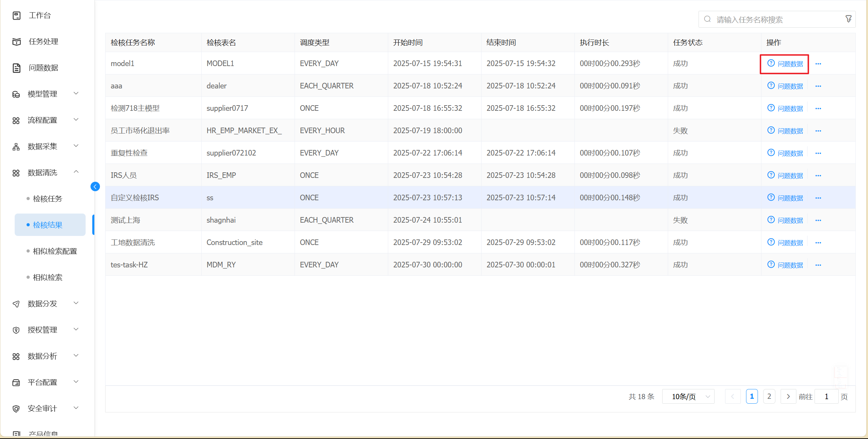The height and width of the screenshot is (439, 868).
Task: Click the question icon in the IRS人员 row
Action: (x=771, y=175)
